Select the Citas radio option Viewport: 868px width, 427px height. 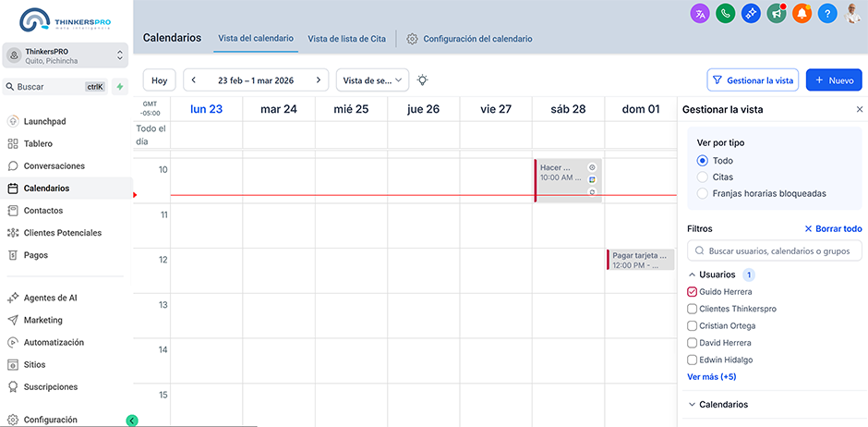tap(703, 177)
